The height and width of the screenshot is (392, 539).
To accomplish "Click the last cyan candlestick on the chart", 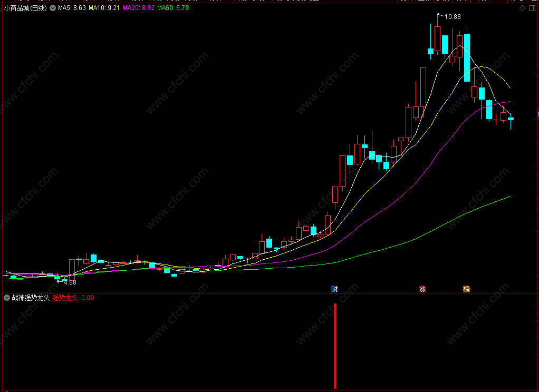I will (x=511, y=119).
